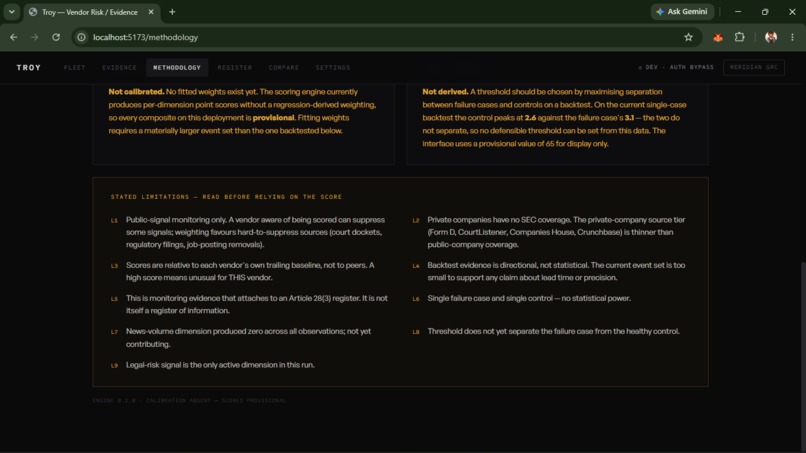Click the Stated Limitations heading
806x453 pixels.
[226, 196]
